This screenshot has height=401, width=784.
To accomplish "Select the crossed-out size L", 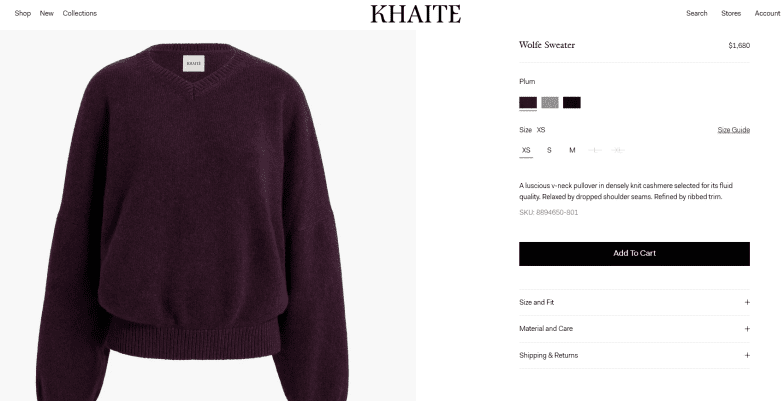I will coord(595,150).
